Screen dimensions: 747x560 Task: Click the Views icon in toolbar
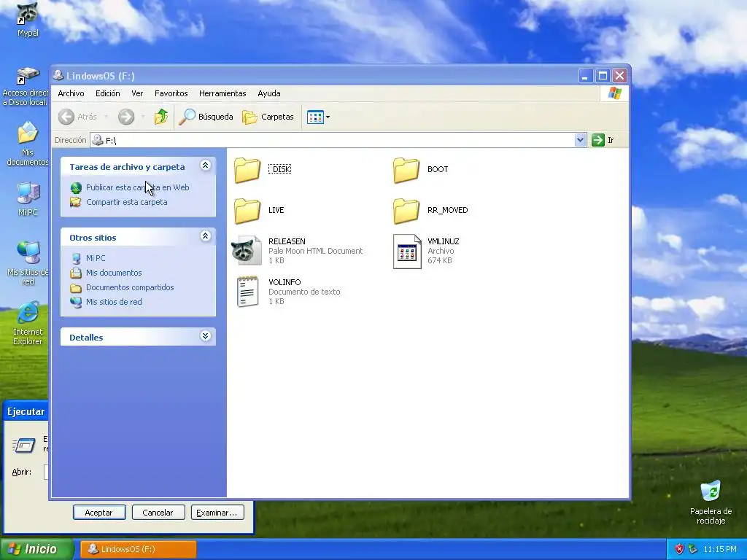coord(315,117)
